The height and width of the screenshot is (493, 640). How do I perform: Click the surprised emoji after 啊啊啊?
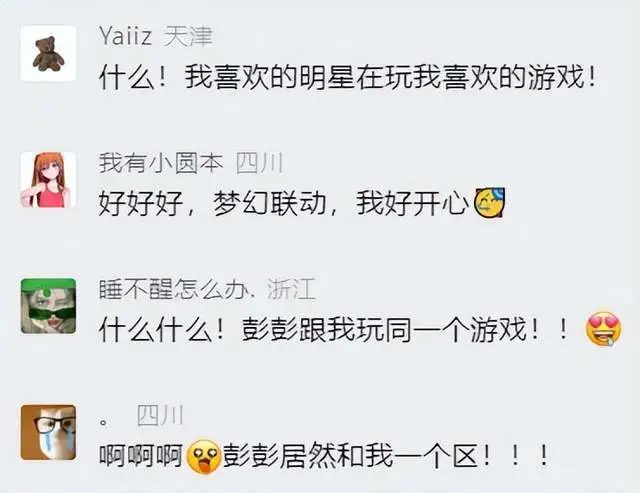coord(203,456)
